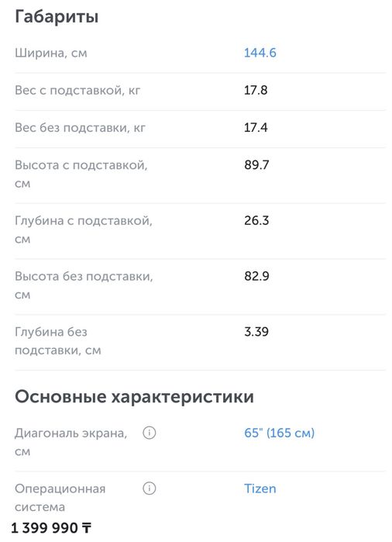Click the Глубина без подставки value 3.39
The width and height of the screenshot is (392, 542).
256,332
